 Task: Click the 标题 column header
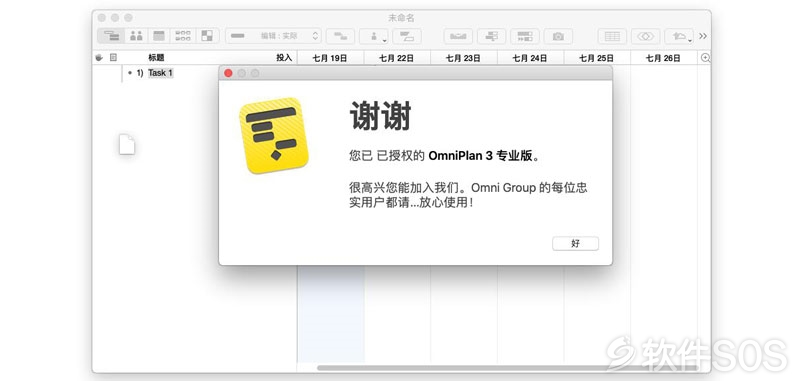(156, 58)
